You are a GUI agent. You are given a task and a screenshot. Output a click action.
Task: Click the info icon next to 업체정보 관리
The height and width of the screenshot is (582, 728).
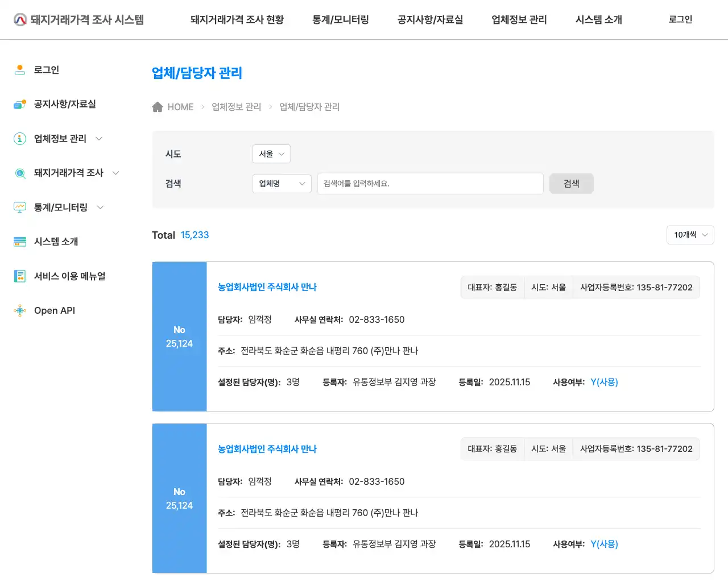coord(20,138)
